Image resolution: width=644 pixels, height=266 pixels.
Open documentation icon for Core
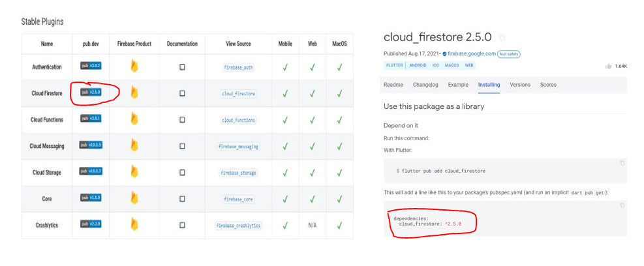coord(182,199)
